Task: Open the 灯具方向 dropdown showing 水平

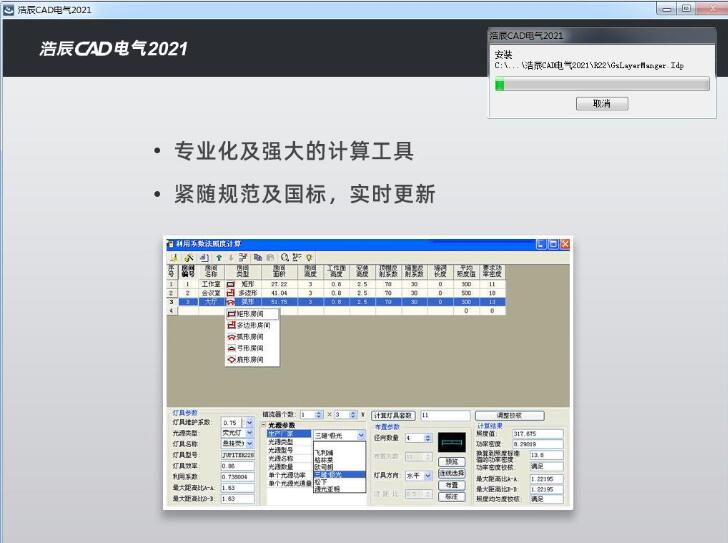Action: pyautogui.click(x=428, y=476)
